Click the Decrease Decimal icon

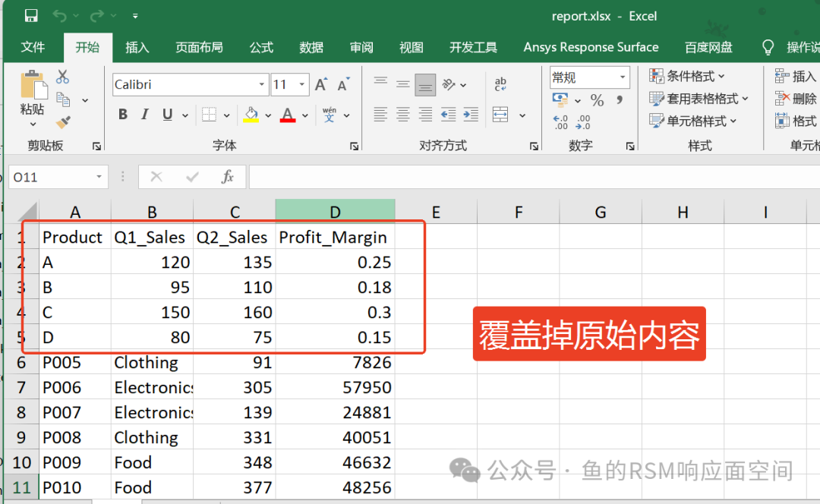pos(583,122)
